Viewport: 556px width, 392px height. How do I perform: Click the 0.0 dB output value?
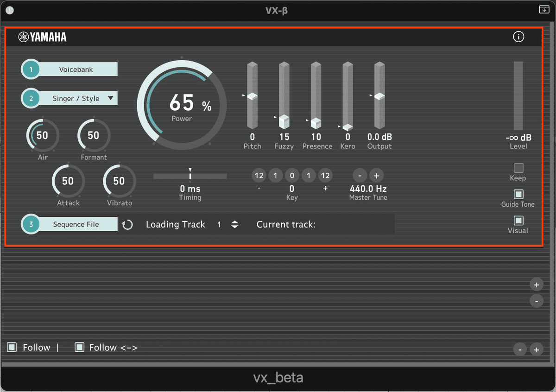tap(379, 137)
